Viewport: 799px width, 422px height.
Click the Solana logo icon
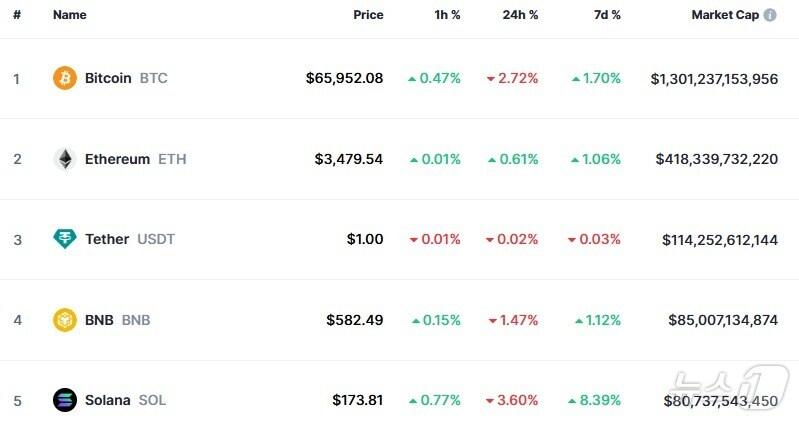click(65, 400)
